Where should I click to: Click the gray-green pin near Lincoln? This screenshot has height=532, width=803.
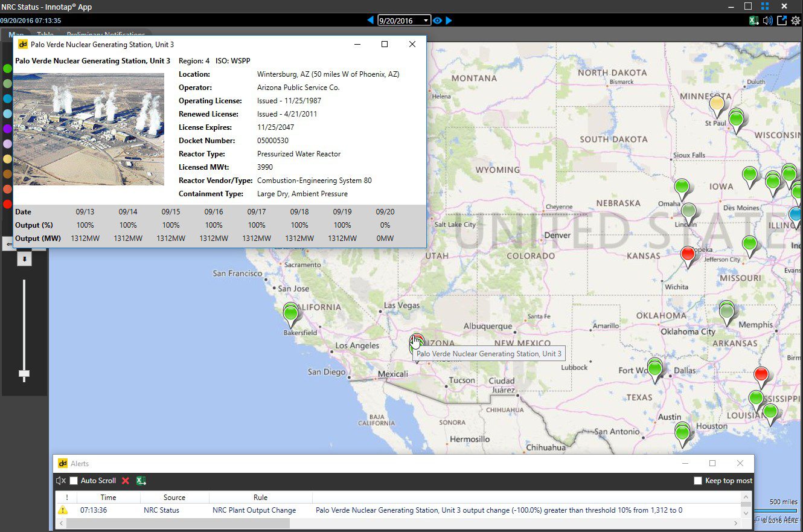[x=689, y=214]
